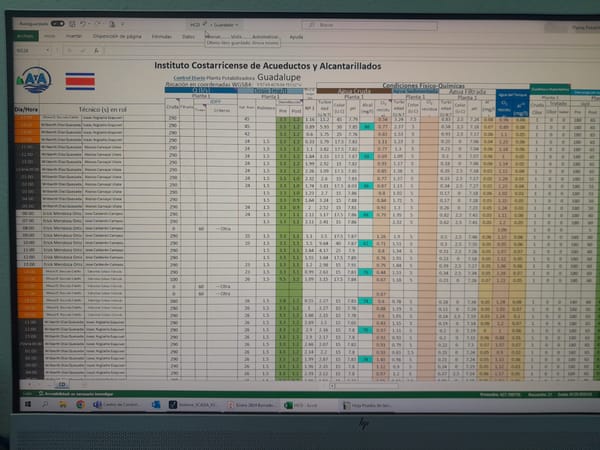Screen dimensions: 600x450
Task: Click the Undo arrow icon
Action: coord(83,24)
